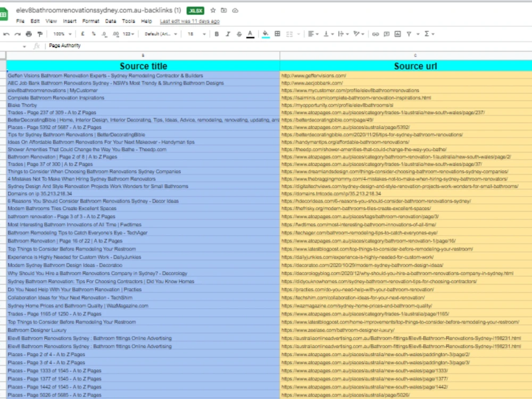Screen dimensions: 532x399
Task: Click the Google Sheets home icon
Action: (4, 14)
